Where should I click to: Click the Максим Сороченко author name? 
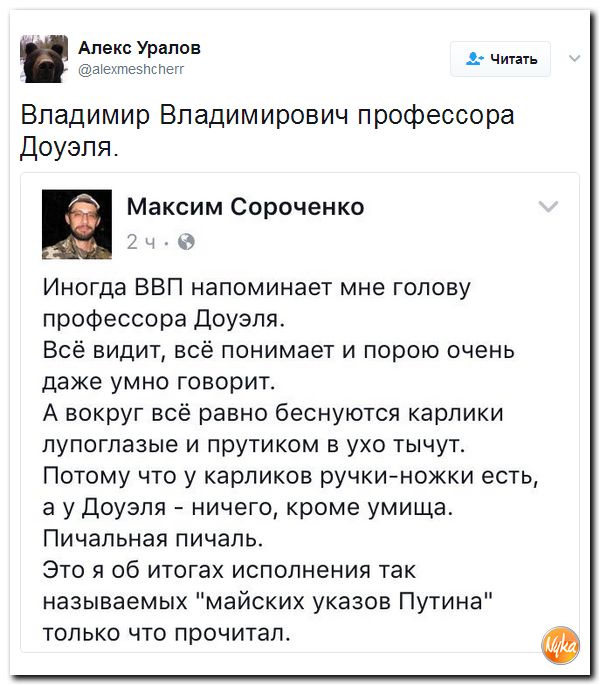point(245,206)
